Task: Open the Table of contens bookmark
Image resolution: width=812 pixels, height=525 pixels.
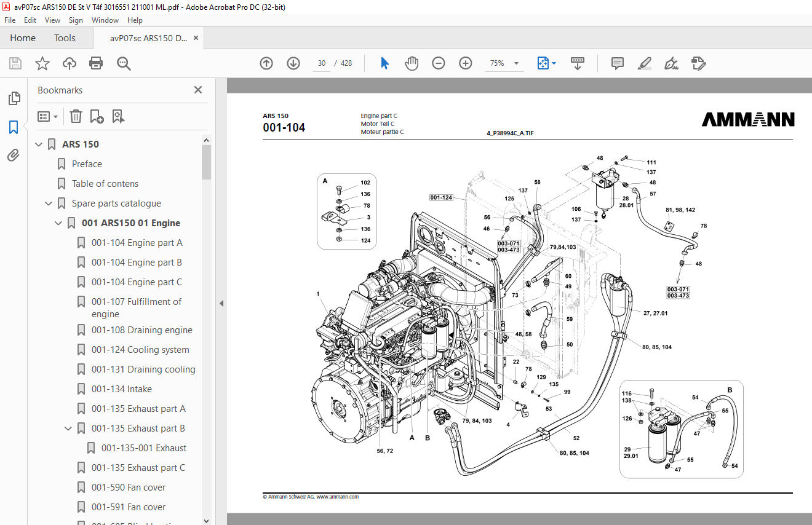Action: click(105, 184)
